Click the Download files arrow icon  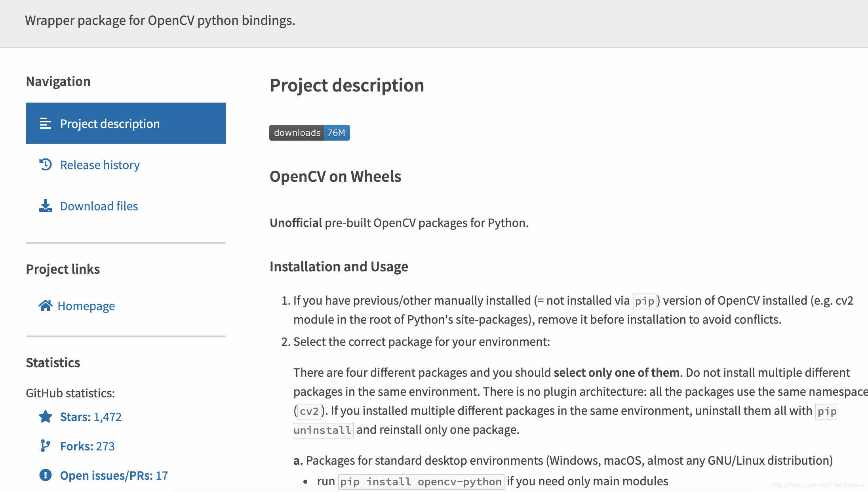click(46, 206)
